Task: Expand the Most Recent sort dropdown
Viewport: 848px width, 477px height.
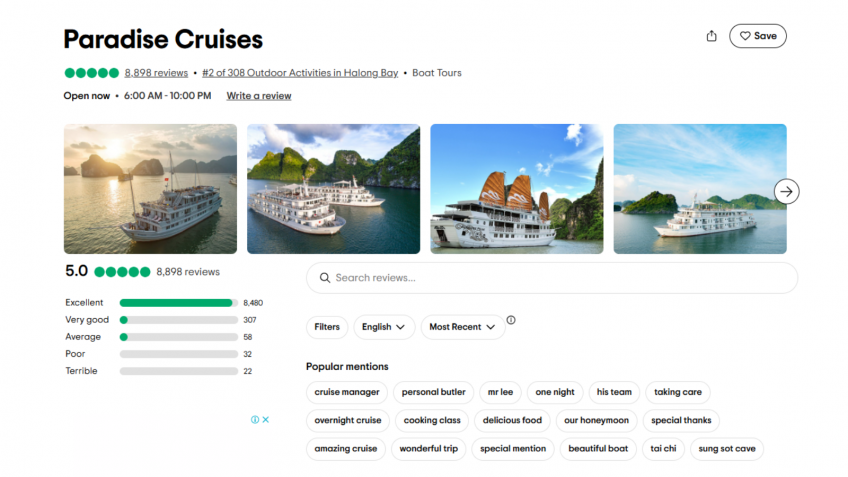Action: [462, 327]
